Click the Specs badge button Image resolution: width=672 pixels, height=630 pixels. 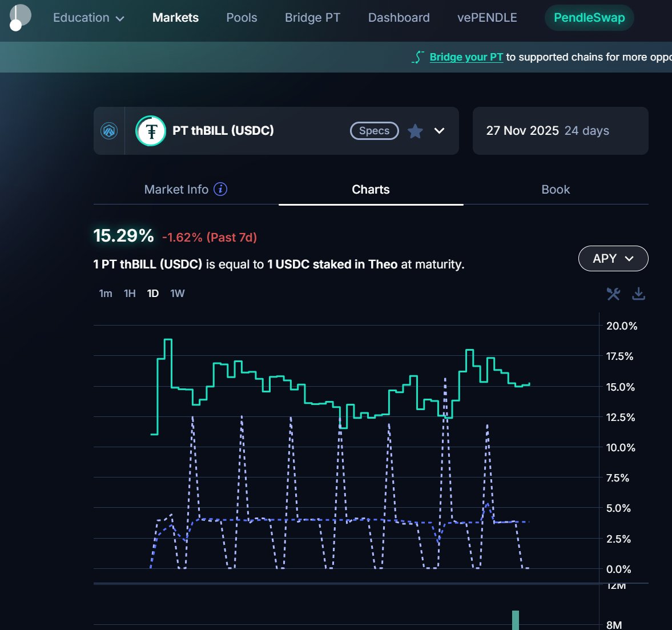coord(374,131)
